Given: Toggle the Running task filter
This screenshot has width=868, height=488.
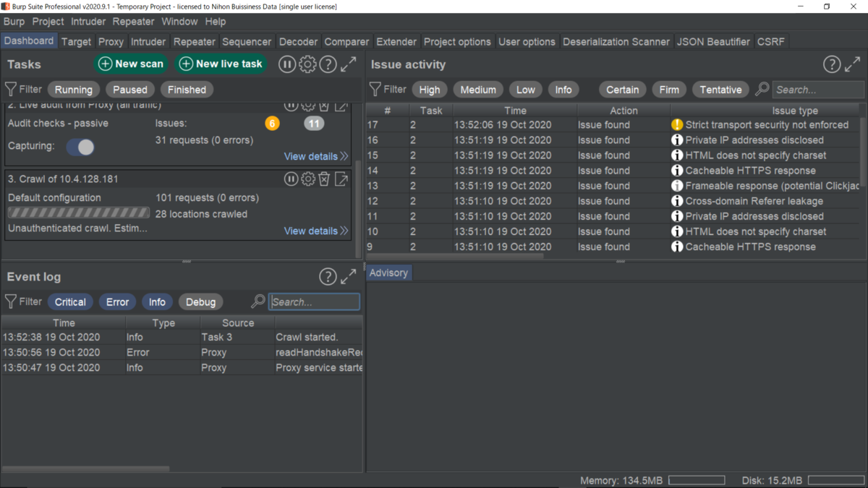Looking at the screenshot, I should (74, 90).
